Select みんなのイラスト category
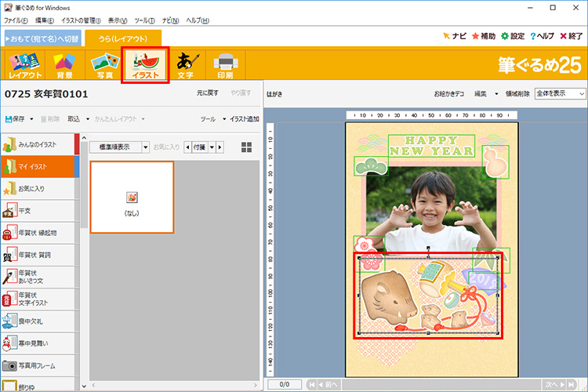 38,144
